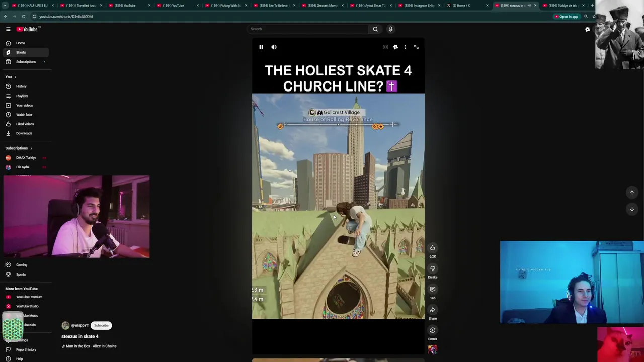This screenshot has height=362, width=644.
Task: Click the Report history flag icon
Action: 8,349
